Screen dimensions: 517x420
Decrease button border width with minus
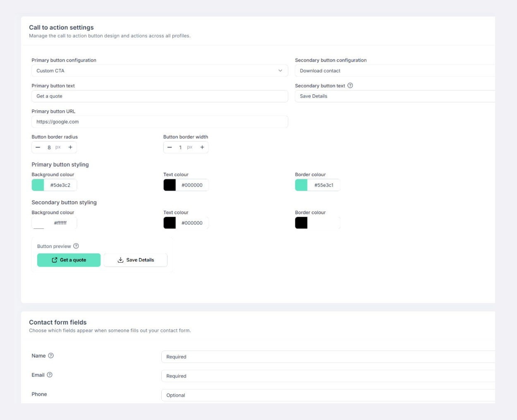point(170,147)
